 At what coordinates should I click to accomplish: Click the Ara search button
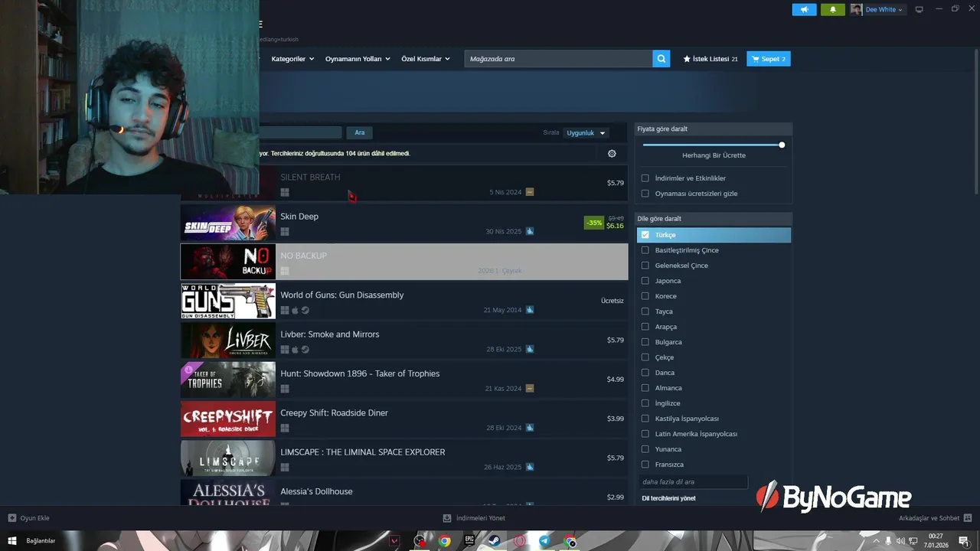[360, 132]
